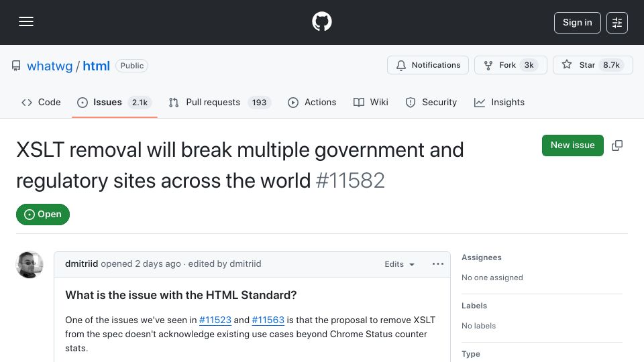Click the 2.1k issues counter

click(140, 103)
